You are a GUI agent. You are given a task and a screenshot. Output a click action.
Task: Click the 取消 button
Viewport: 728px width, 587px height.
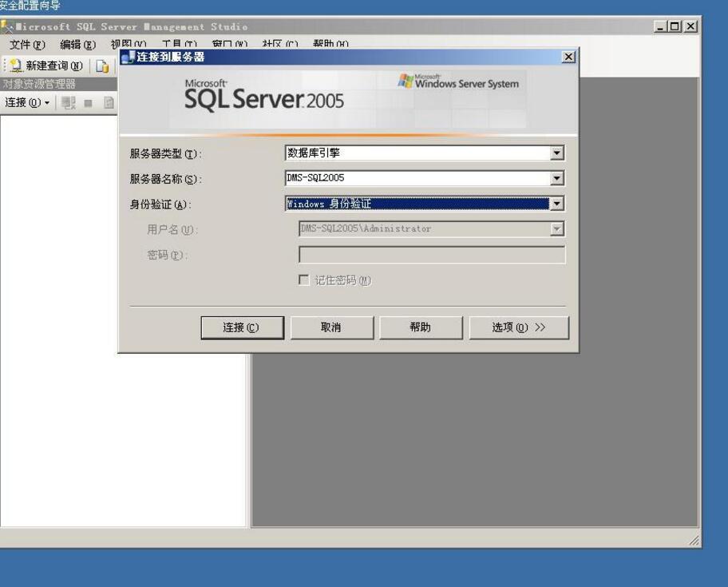(x=331, y=328)
